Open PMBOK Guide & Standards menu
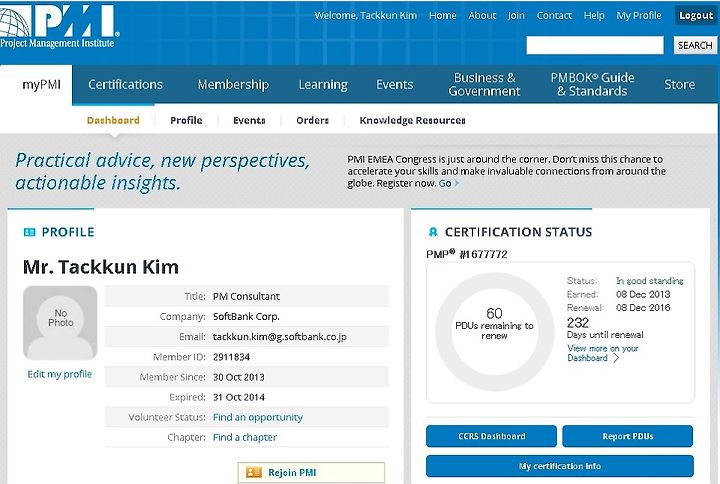This screenshot has width=720, height=484. coord(592,84)
